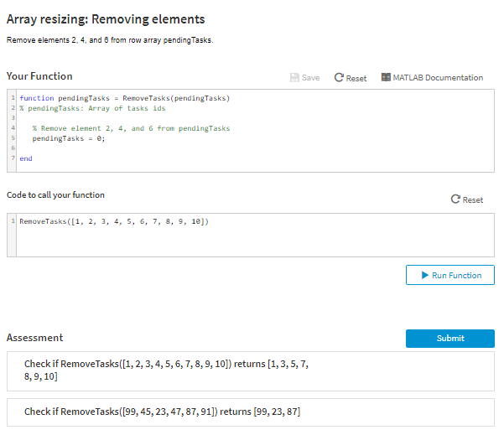Click the Save label in the function toolbar
The image size is (504, 435).
[x=310, y=78]
